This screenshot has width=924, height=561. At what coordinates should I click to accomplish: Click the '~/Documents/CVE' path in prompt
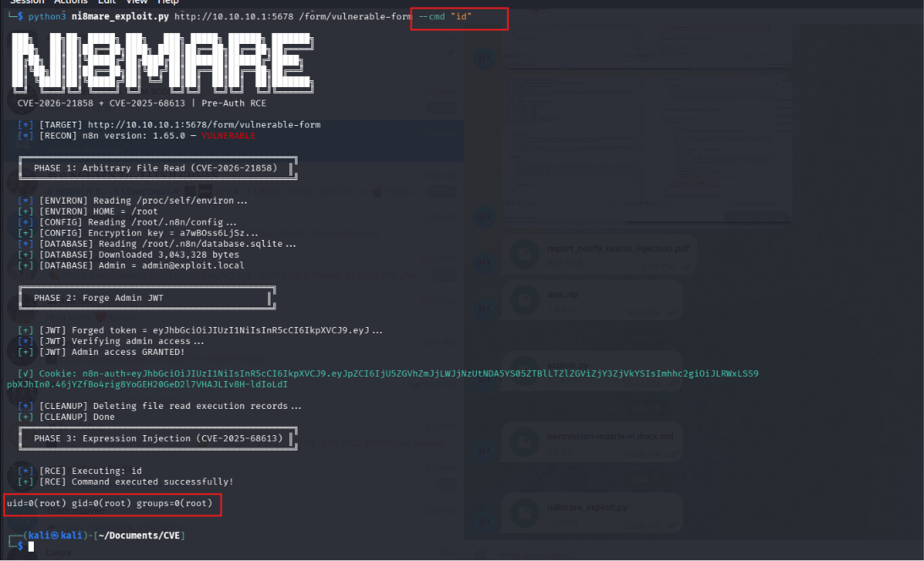pyautogui.click(x=139, y=535)
